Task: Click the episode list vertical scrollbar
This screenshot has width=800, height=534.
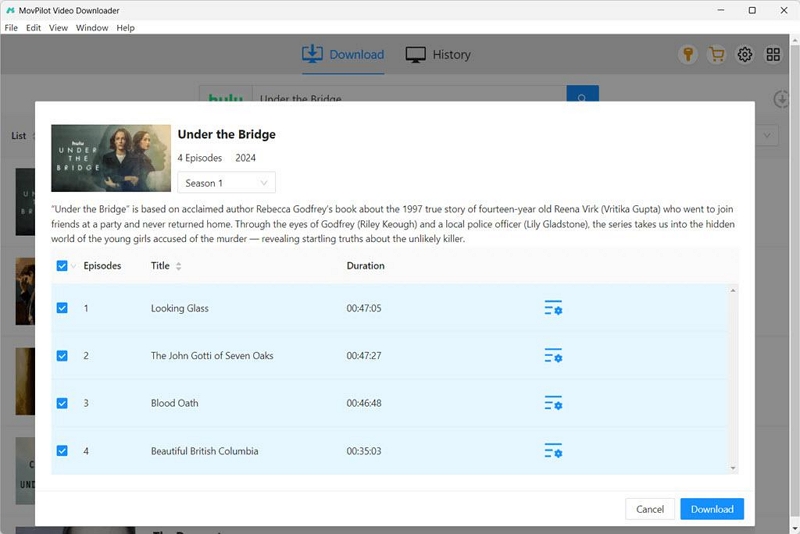Action: 734,380
